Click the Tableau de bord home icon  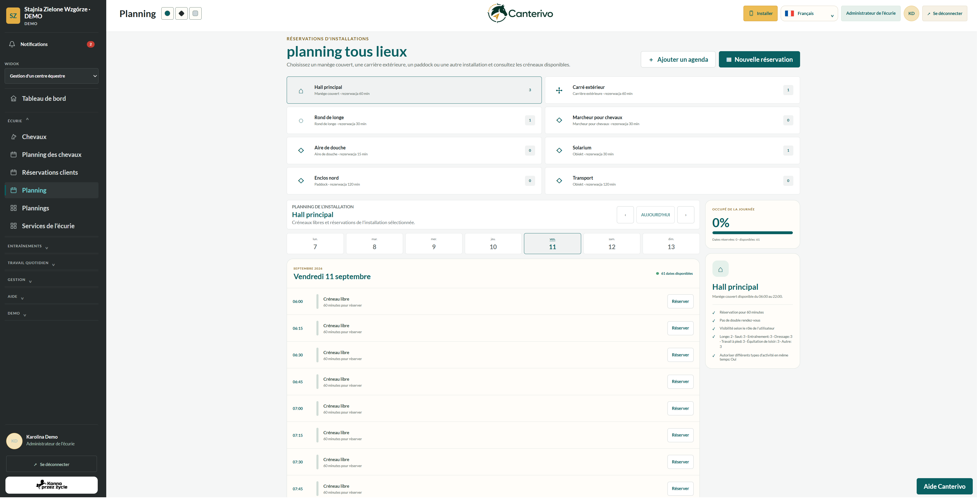14,98
